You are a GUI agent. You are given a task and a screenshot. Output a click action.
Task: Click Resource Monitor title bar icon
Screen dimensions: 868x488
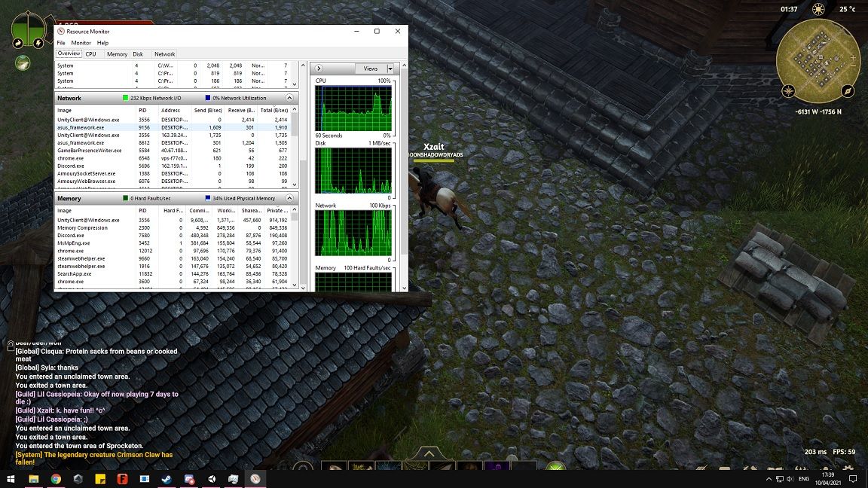[x=61, y=32]
